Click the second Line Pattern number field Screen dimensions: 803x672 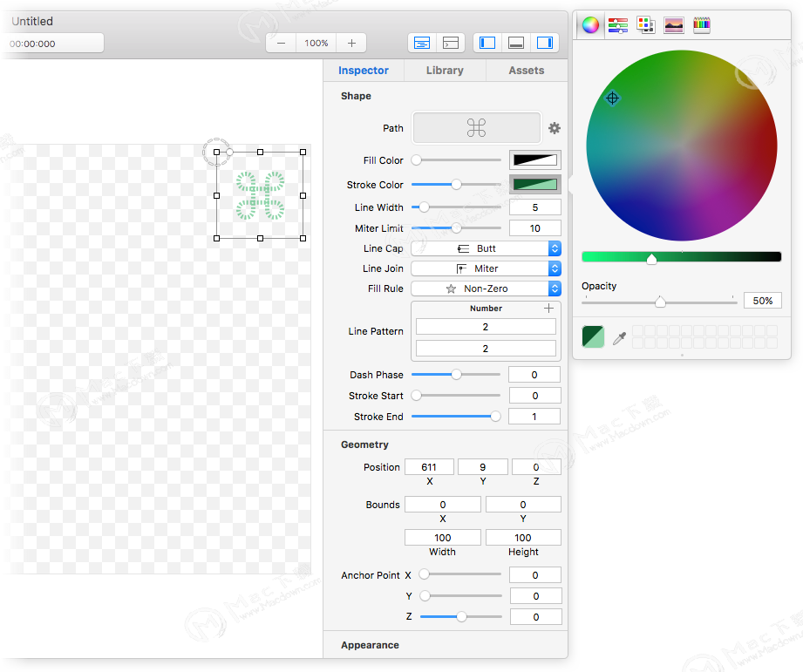click(x=486, y=349)
